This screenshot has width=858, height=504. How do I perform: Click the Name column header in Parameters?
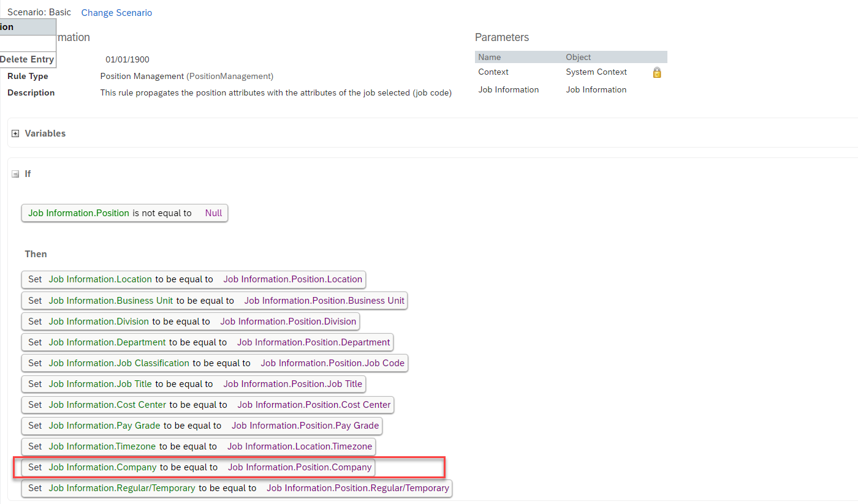(490, 57)
